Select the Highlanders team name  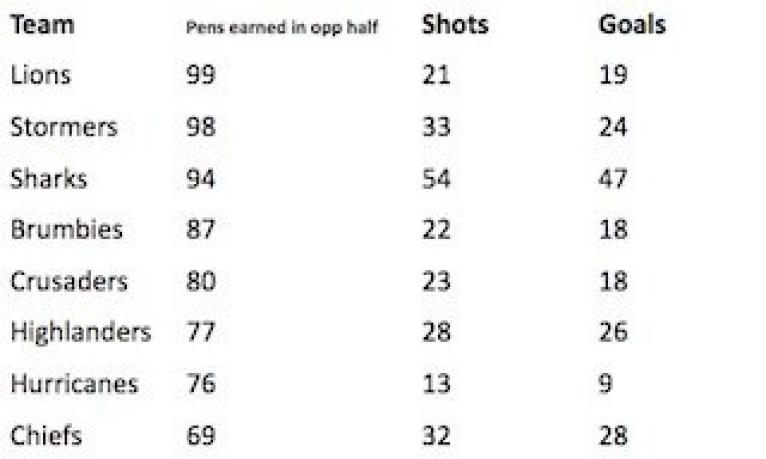[x=80, y=332]
